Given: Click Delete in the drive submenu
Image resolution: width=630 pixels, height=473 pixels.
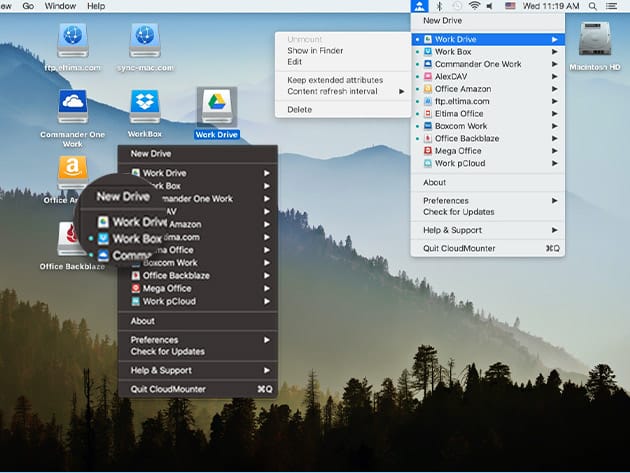Looking at the screenshot, I should (300, 109).
